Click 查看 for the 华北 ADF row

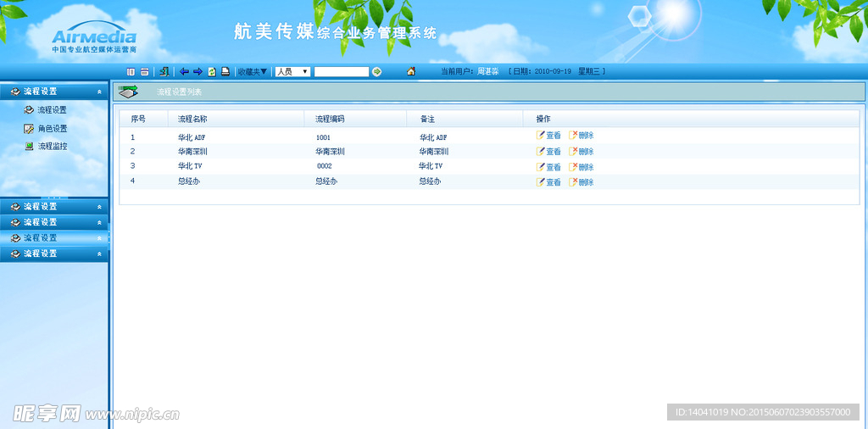point(548,136)
